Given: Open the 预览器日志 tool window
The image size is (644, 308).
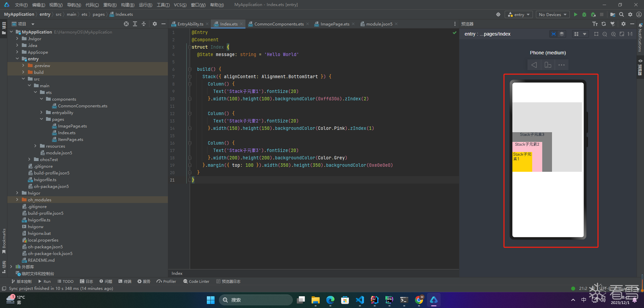Looking at the screenshot, I should pyautogui.click(x=228, y=281).
